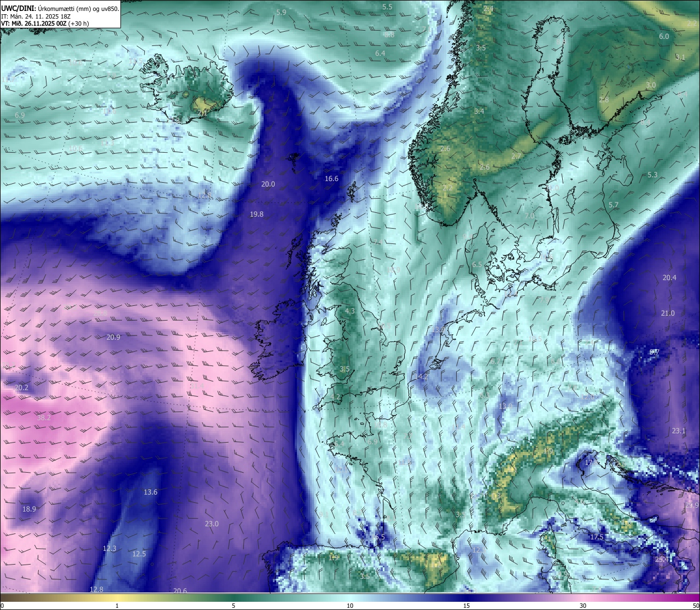Click the 20.4 value on the right
700x610 pixels.
pyautogui.click(x=669, y=278)
